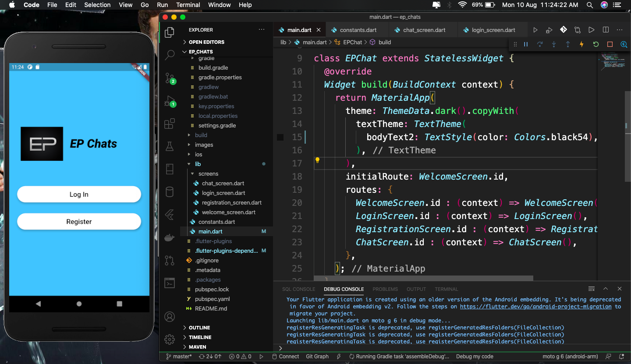Open Dart DevTools widget inspector icon

pos(624,44)
